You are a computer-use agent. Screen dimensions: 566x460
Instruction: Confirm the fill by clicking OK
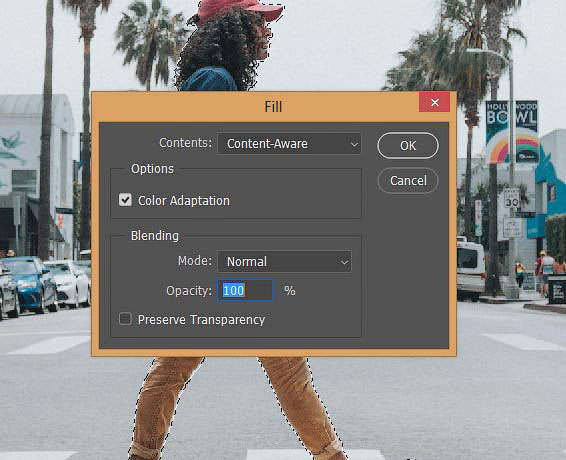click(408, 146)
